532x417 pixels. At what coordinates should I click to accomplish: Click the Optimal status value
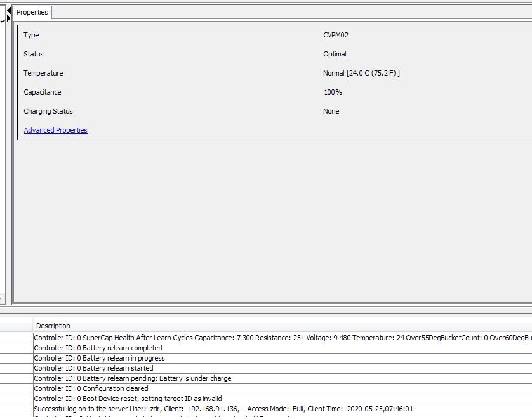pyautogui.click(x=335, y=55)
